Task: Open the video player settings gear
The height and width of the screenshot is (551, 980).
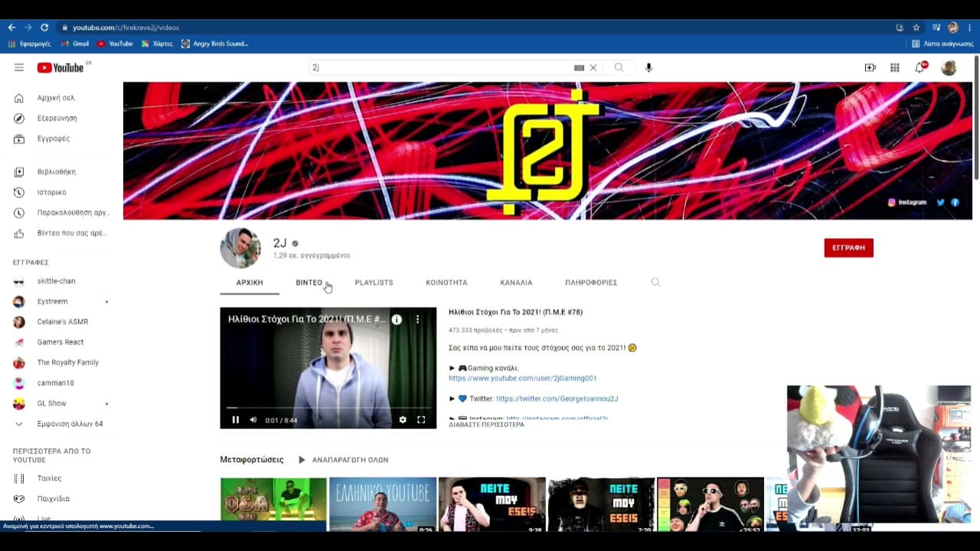Action: click(403, 419)
